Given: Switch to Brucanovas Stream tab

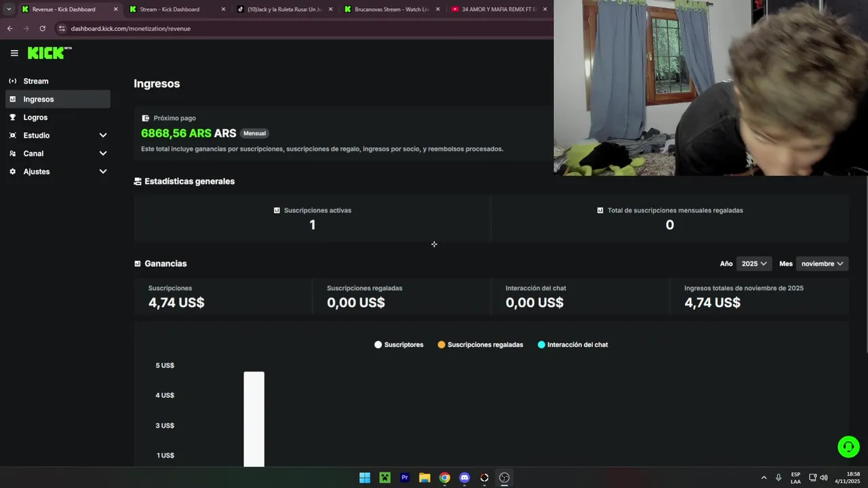Looking at the screenshot, I should 391,9.
